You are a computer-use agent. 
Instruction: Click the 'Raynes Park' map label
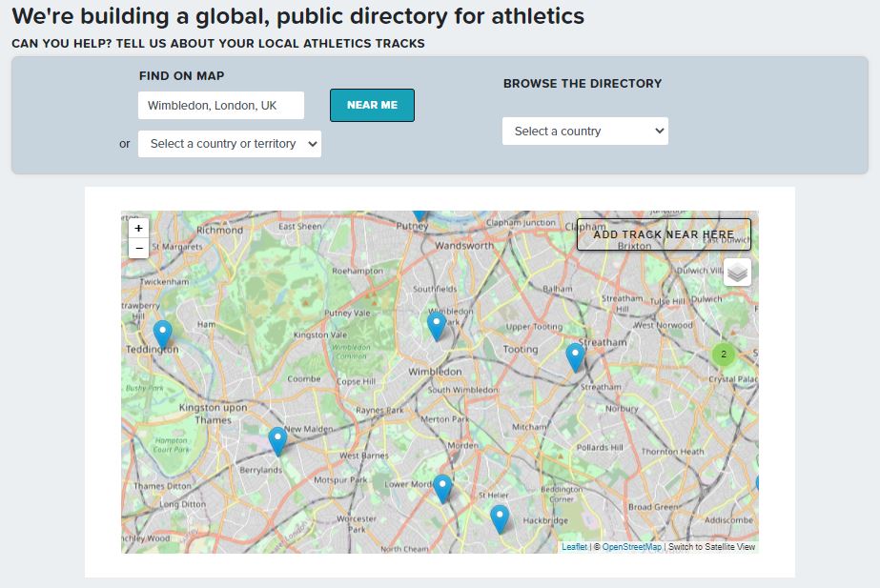tap(379, 410)
